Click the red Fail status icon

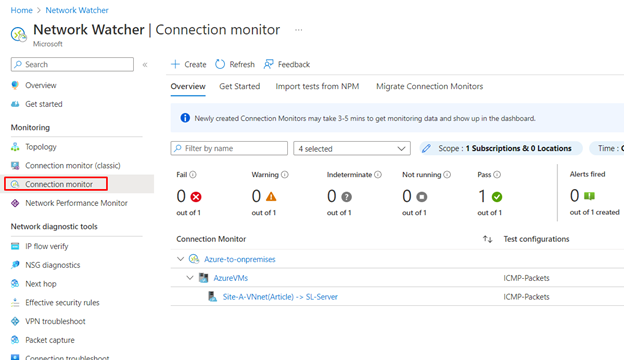click(196, 197)
